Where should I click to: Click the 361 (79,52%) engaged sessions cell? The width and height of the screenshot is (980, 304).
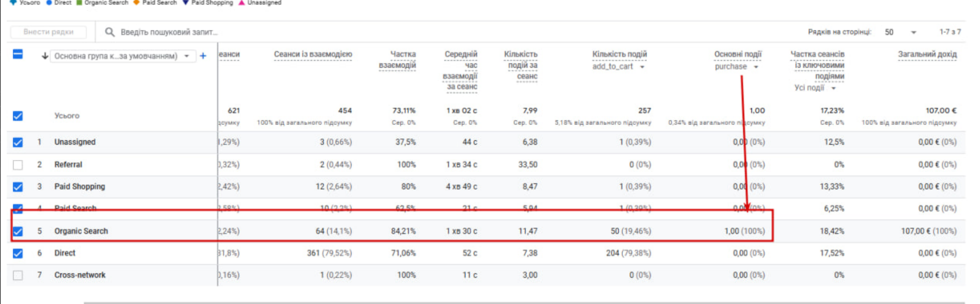[x=330, y=253]
